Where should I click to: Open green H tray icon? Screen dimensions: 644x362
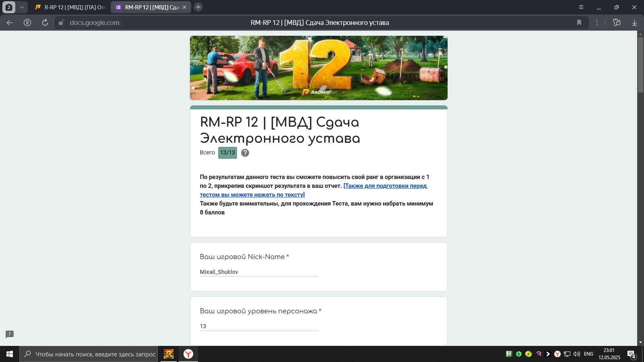tap(509, 354)
